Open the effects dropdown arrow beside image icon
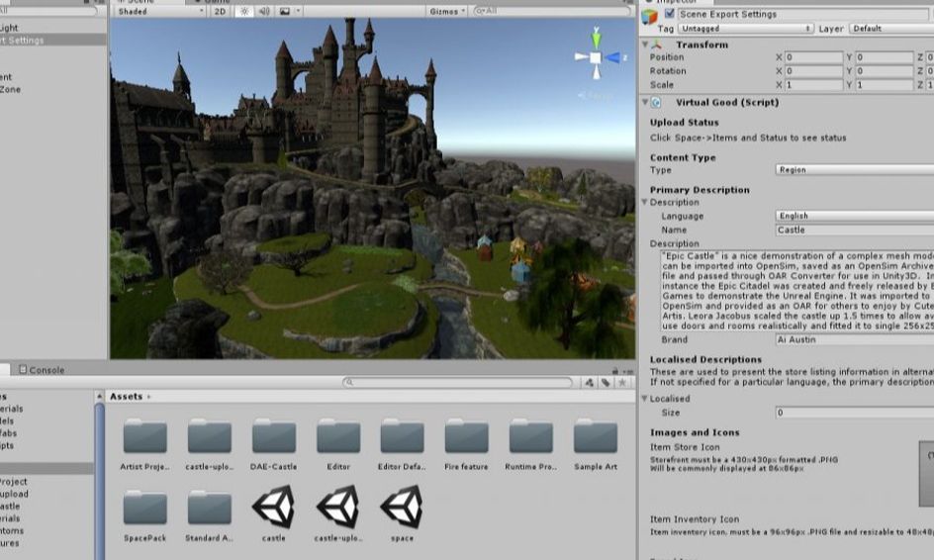The height and width of the screenshot is (560, 934). tap(298, 11)
